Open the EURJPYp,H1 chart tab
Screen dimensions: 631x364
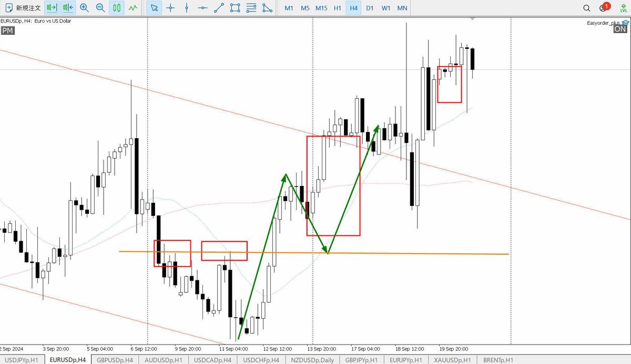click(405, 360)
